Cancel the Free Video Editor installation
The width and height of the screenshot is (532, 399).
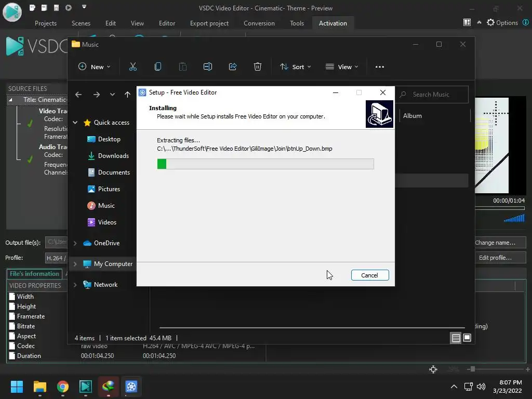coord(370,275)
